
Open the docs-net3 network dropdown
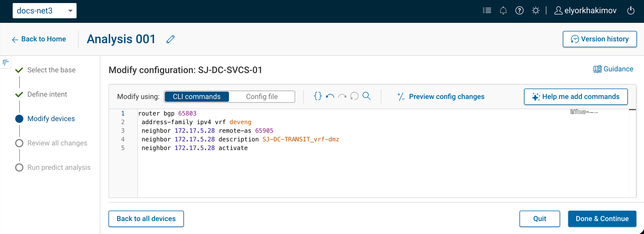(x=45, y=11)
